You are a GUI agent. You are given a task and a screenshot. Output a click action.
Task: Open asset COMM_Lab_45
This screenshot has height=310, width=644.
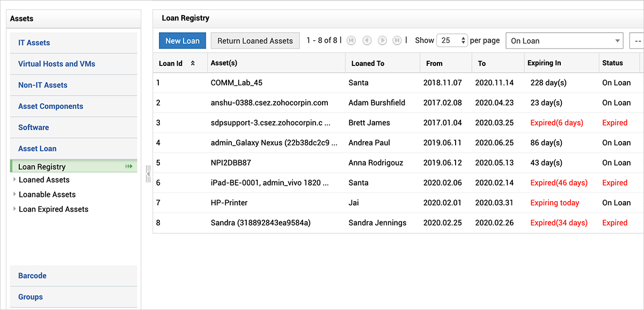click(x=237, y=83)
